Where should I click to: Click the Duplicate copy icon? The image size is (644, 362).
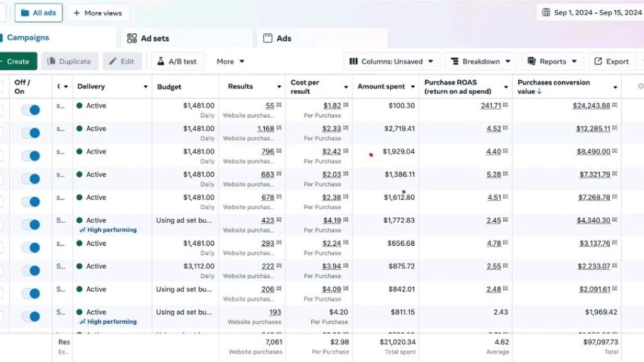[x=51, y=61]
